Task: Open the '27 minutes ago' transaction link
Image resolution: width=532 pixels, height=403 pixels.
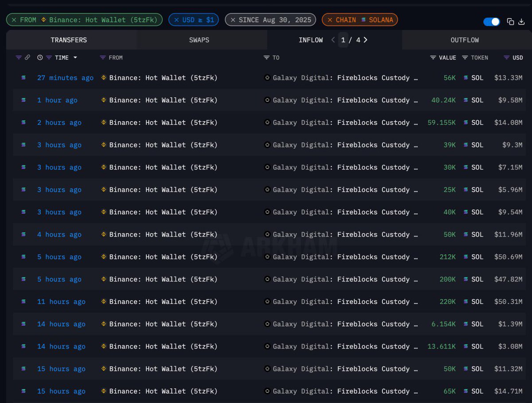Action: coord(65,78)
